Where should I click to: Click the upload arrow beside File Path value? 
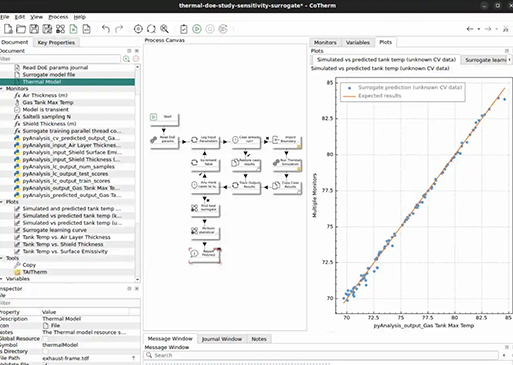134,358
